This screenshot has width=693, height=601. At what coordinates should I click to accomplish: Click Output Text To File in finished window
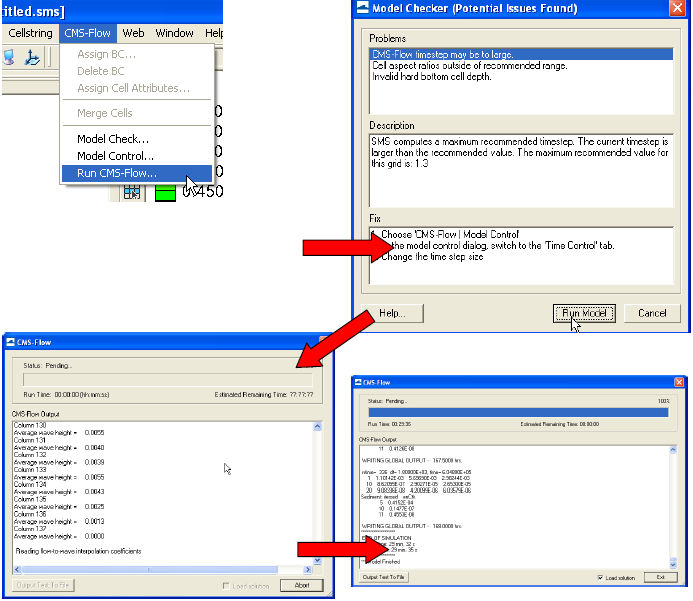click(x=383, y=577)
